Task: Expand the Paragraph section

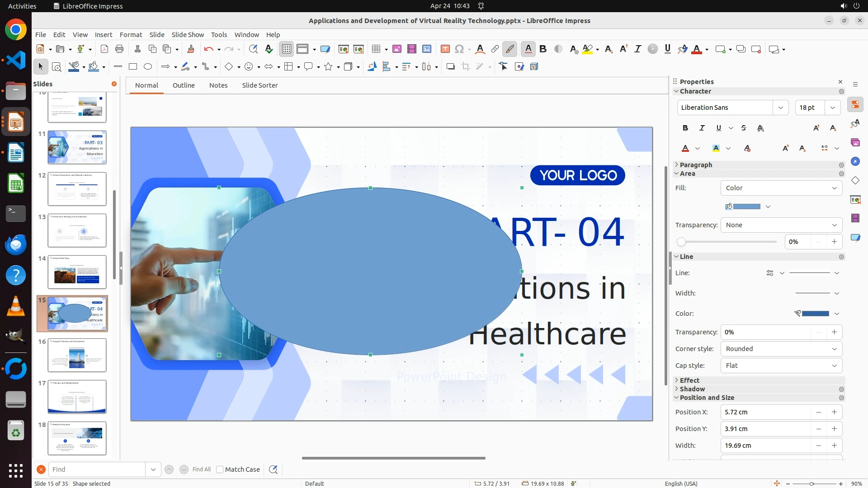Action: tap(696, 165)
